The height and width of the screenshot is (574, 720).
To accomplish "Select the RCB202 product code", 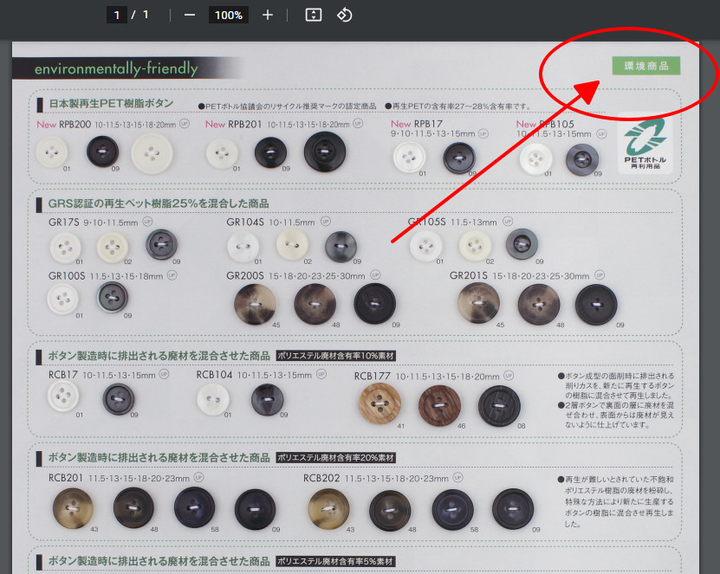I will [321, 478].
